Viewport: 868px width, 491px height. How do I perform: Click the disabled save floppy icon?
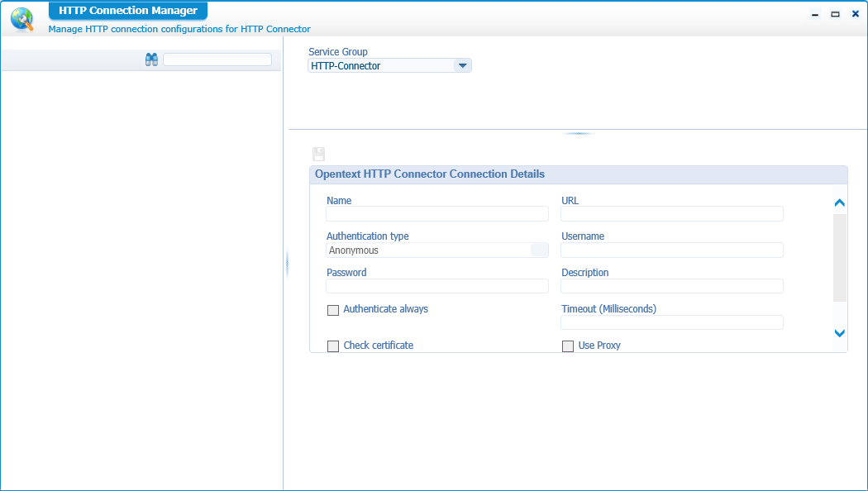(318, 154)
